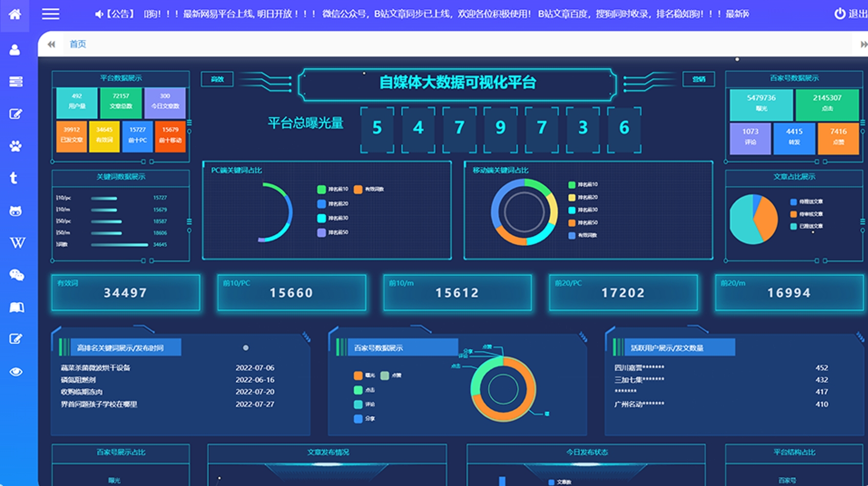Click the Baidu paw icon in sidebar

[x=15, y=146]
